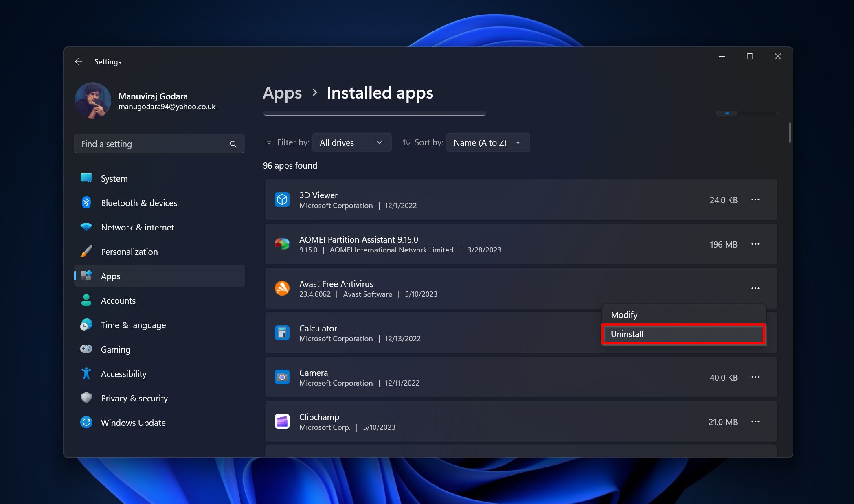This screenshot has width=854, height=504.
Task: Click the Windows Update label
Action: [133, 423]
